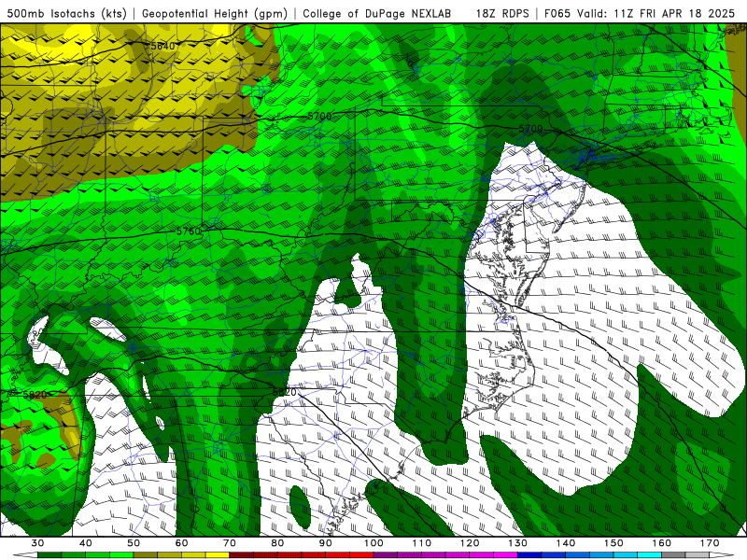
Task: Pick the dark blue swatch starting at 130
Action: [529, 555]
